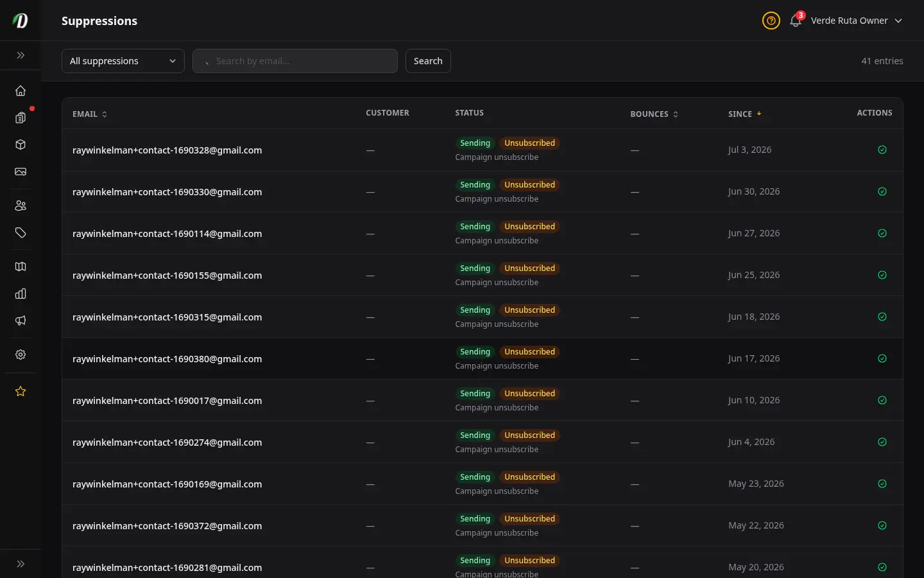Click restore icon for contact-1690330 row
Viewport: 924px width, 578px height.
(882, 191)
